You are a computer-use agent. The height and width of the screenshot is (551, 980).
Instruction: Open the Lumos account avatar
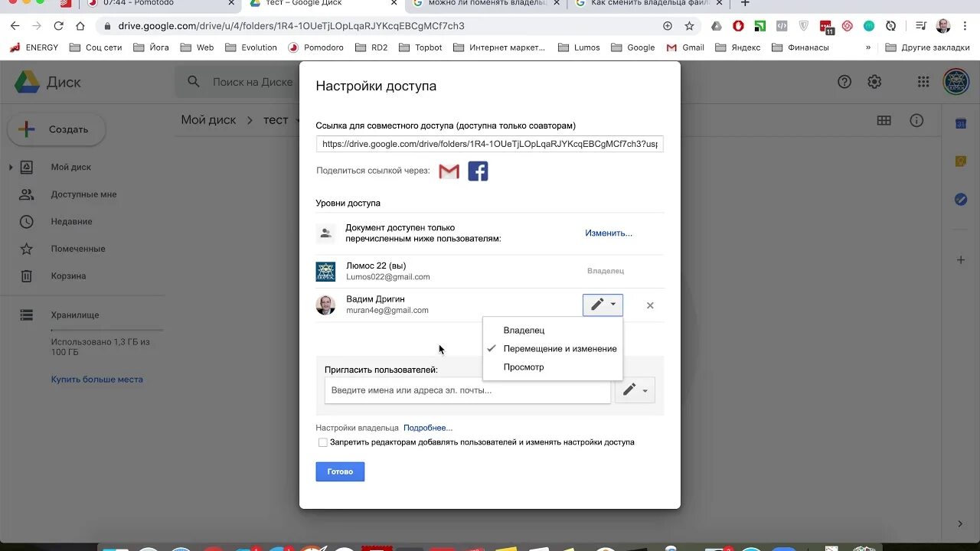955,82
